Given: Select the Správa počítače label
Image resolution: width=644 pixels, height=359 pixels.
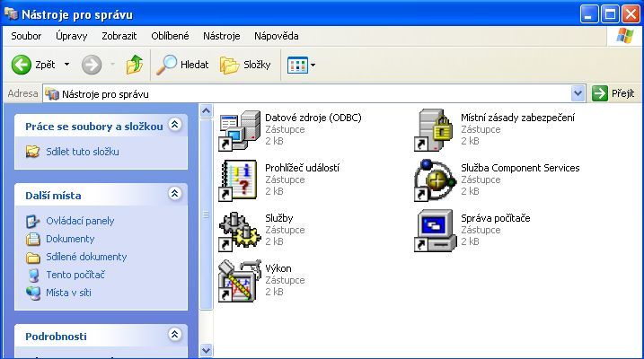Looking at the screenshot, I should pos(495,218).
